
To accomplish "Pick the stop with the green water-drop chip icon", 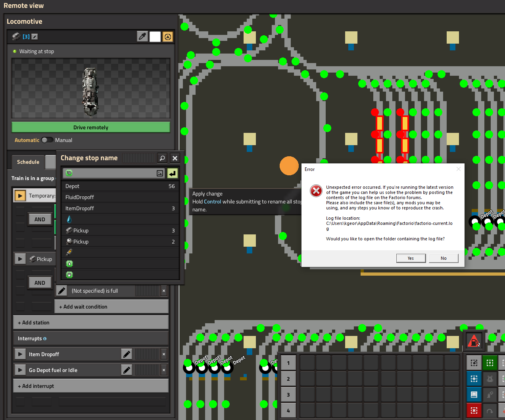I will [x=120, y=263].
